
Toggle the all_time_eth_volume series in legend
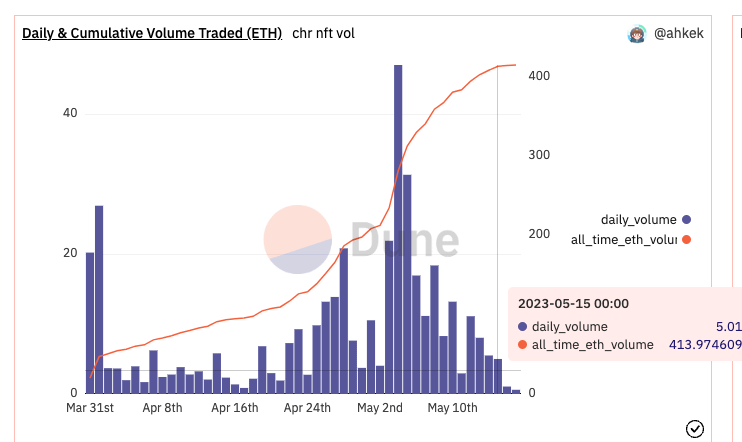624,240
